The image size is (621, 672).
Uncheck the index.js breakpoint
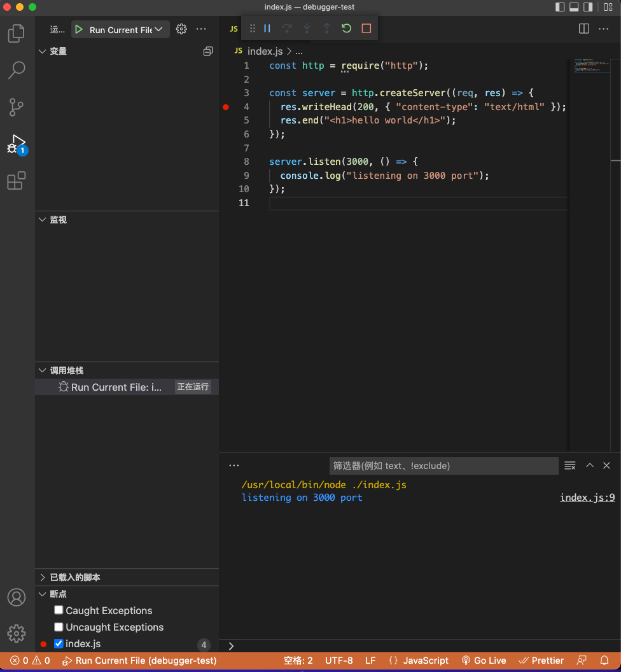pyautogui.click(x=59, y=643)
